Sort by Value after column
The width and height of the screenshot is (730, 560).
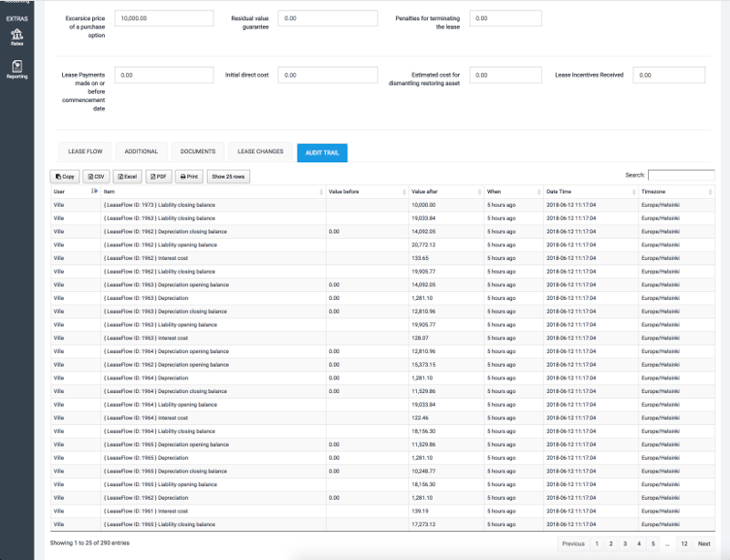coord(446,192)
